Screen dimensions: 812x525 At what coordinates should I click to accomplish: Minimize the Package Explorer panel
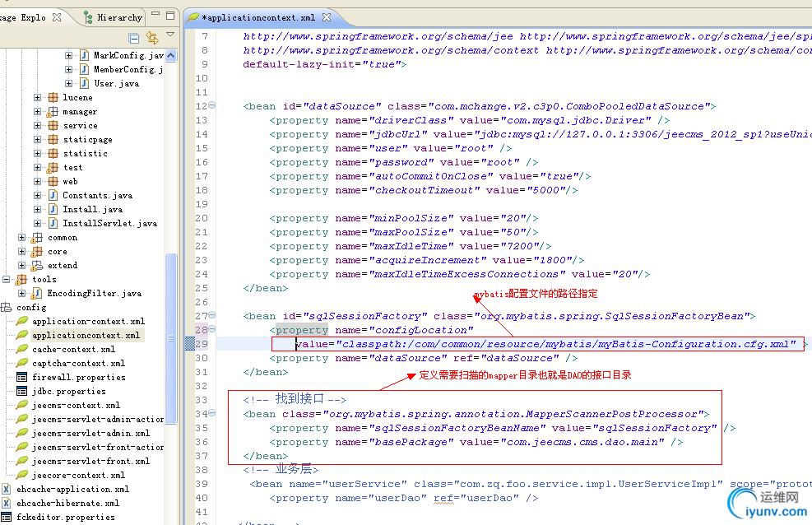point(155,14)
